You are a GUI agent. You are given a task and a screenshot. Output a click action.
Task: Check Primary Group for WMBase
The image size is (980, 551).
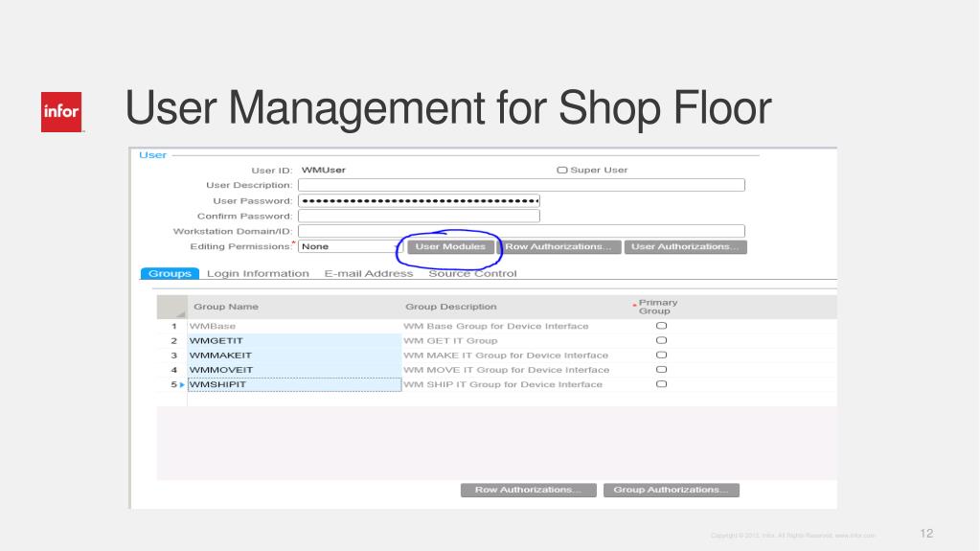pyautogui.click(x=661, y=326)
